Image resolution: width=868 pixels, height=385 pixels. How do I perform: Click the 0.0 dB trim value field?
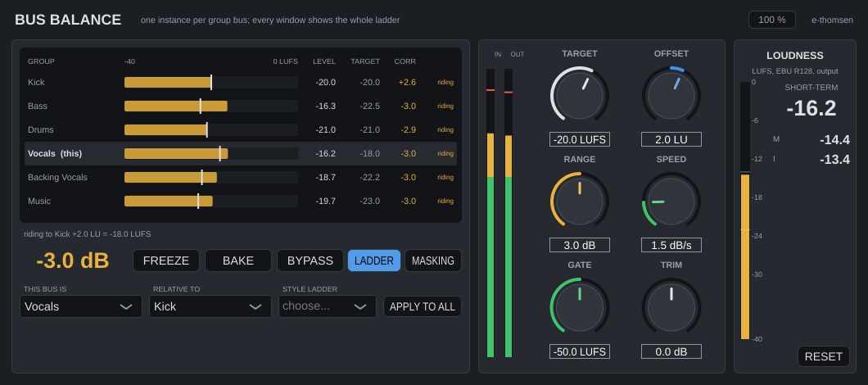pyautogui.click(x=671, y=351)
